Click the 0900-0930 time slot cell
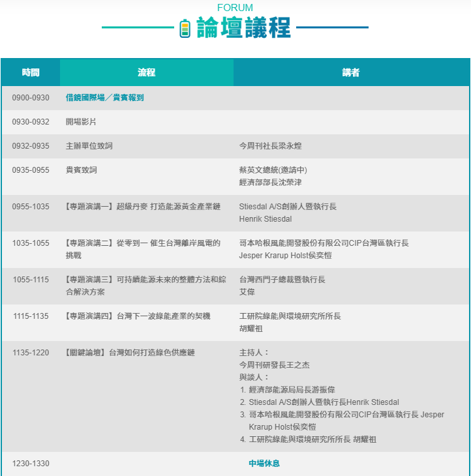 (31, 98)
